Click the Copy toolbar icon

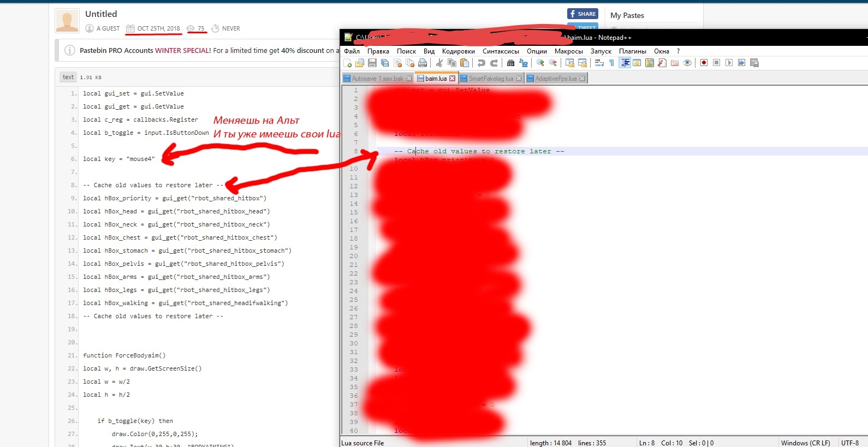[451, 63]
